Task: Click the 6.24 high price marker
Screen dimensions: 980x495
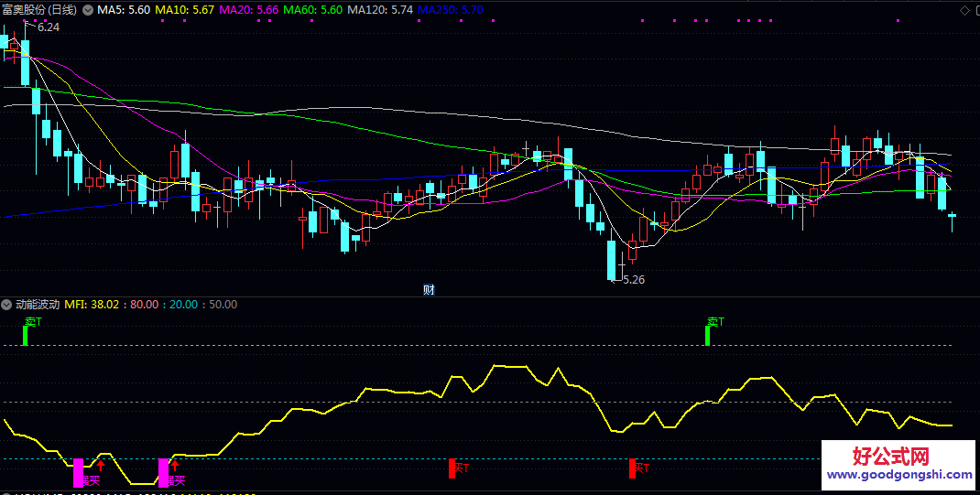Action: point(48,27)
